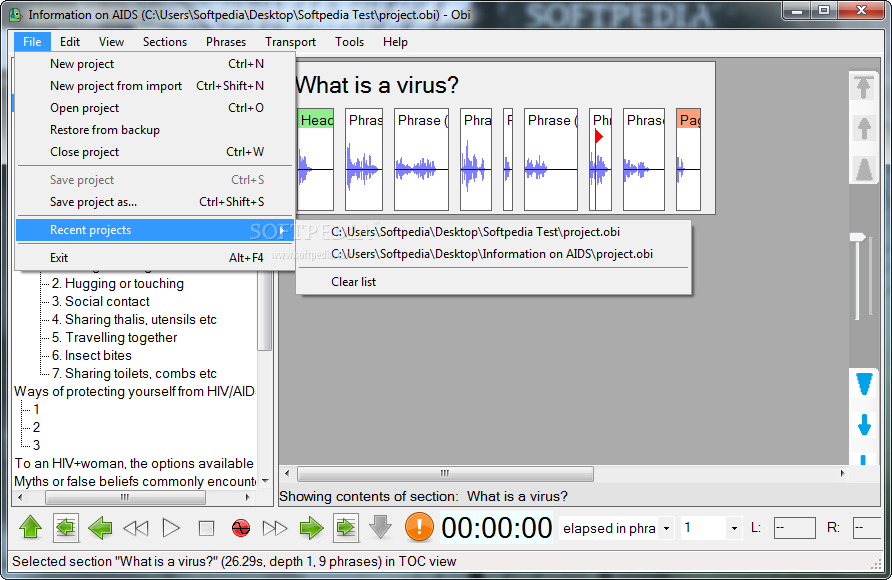
Task: Select '5. Travelling together' in TOC
Action: pos(114,337)
